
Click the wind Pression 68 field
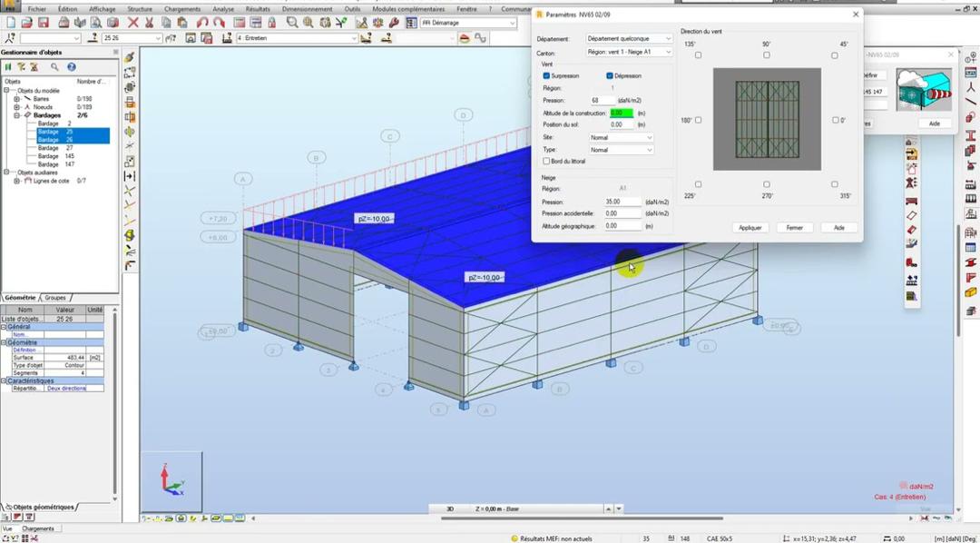[x=603, y=100]
